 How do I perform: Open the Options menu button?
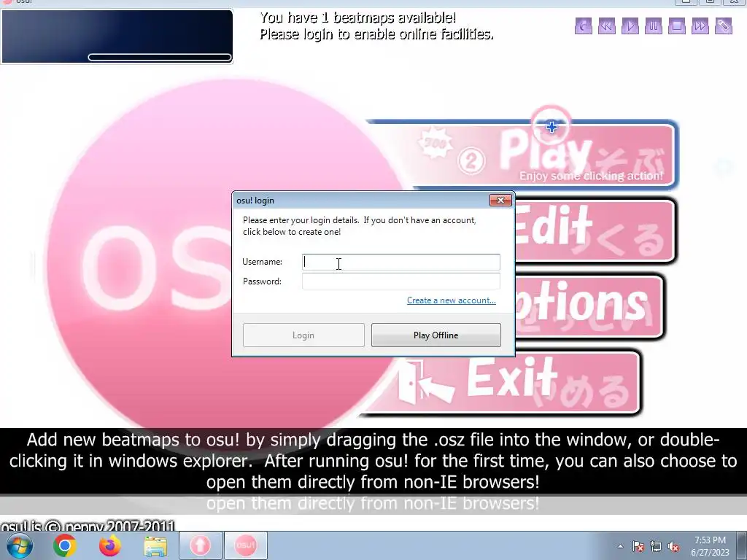589,306
